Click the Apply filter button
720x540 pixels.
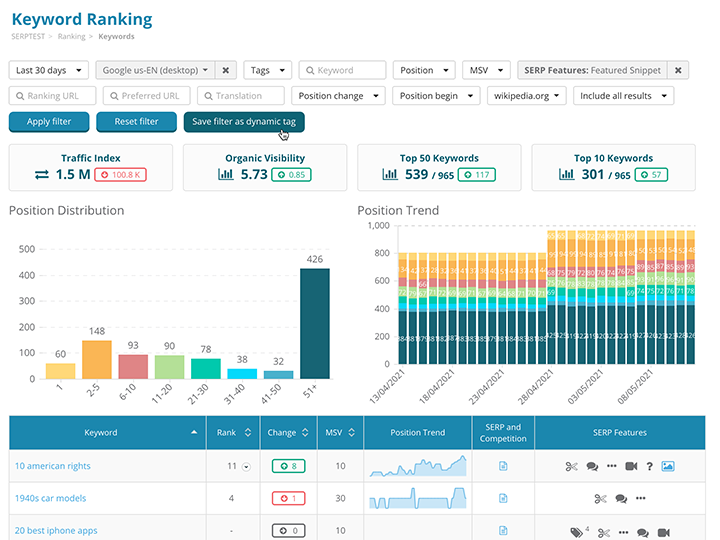pyautogui.click(x=48, y=122)
